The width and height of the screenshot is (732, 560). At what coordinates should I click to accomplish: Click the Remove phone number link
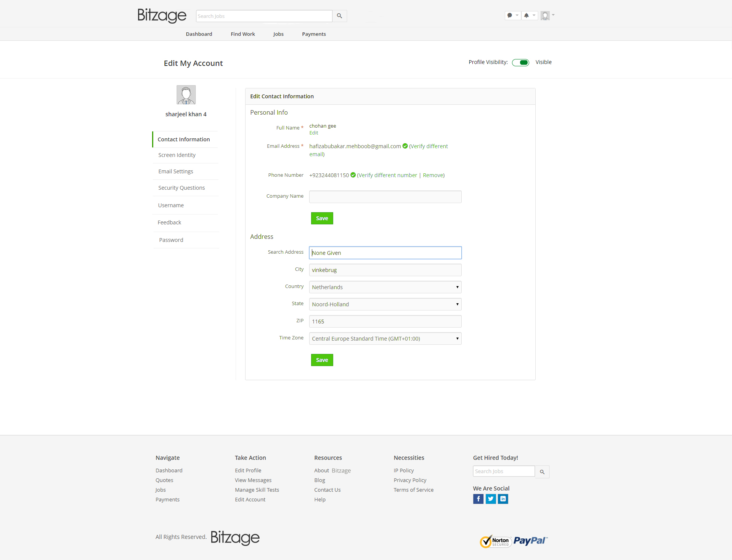click(x=433, y=175)
